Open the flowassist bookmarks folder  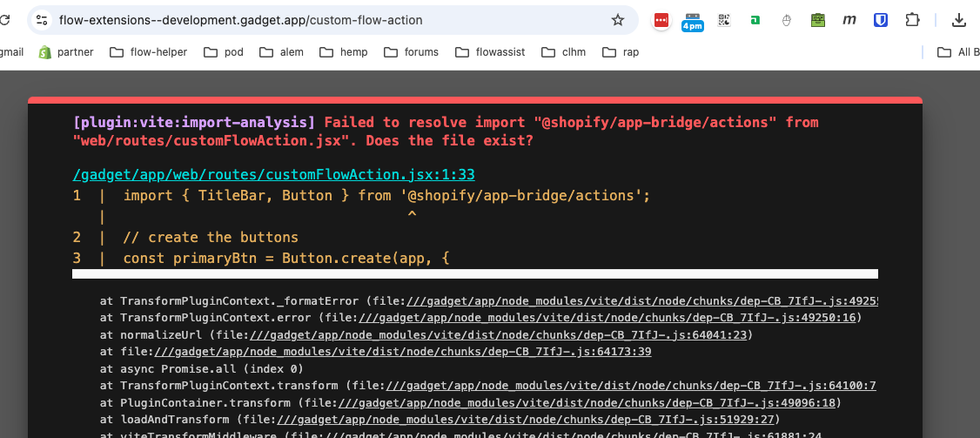(489, 52)
